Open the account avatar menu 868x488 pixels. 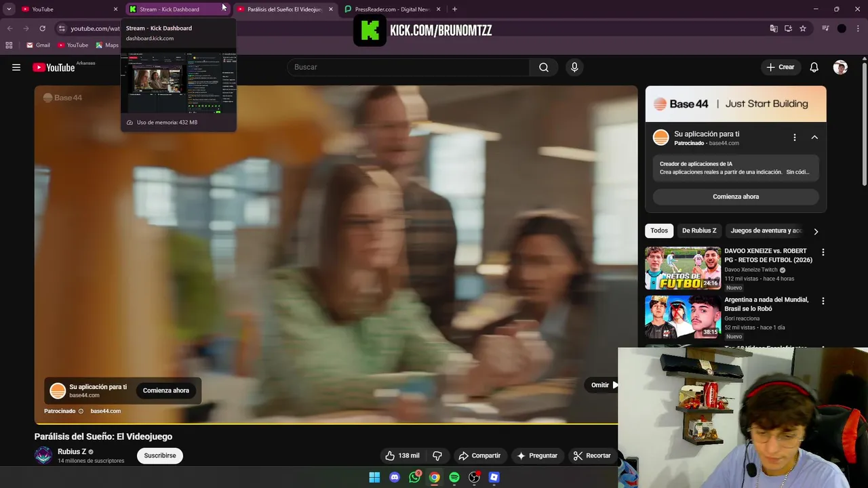[840, 67]
